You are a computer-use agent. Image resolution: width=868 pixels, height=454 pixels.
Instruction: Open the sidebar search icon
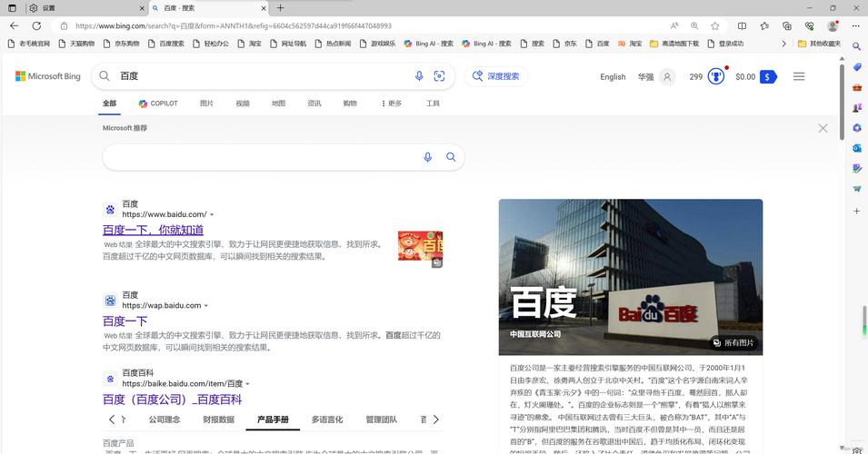(857, 47)
